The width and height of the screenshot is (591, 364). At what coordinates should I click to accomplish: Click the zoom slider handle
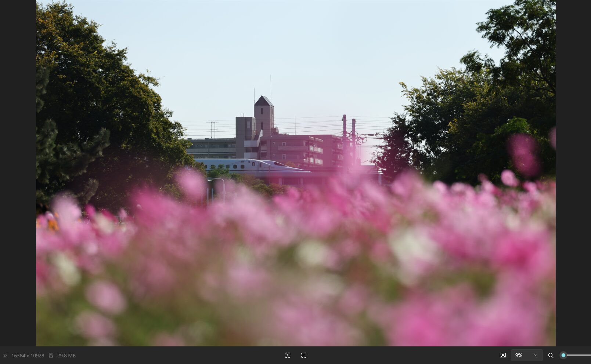(563, 355)
